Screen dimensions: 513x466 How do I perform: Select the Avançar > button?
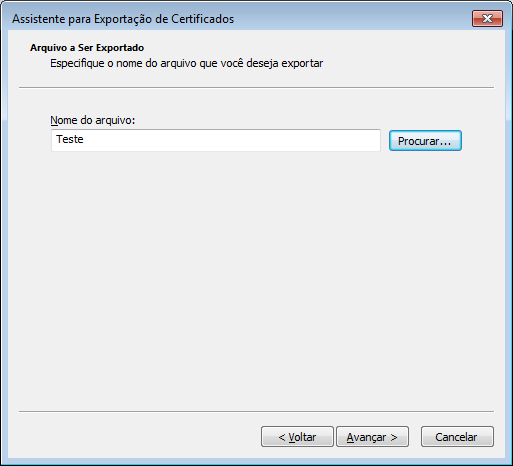tap(372, 437)
